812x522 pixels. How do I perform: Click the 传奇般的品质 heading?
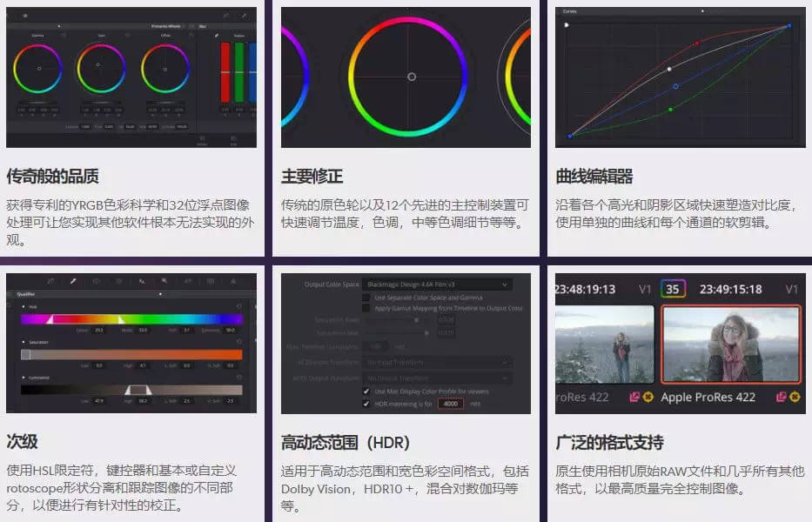53,176
